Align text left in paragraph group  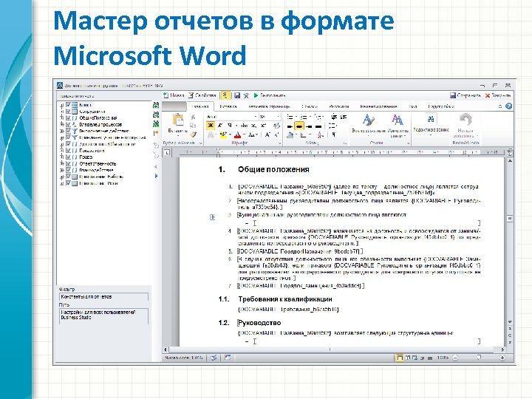click(290, 126)
